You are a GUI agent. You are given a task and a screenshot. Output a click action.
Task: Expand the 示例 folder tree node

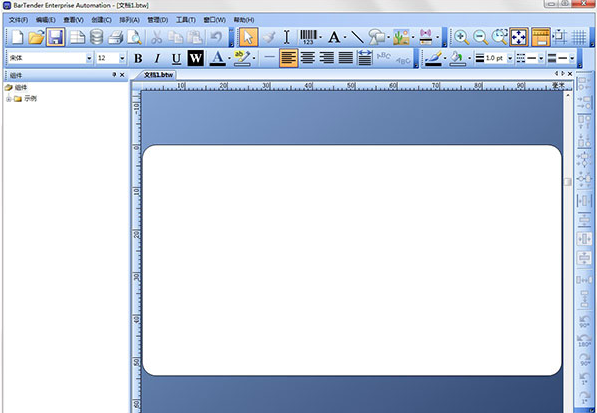click(x=9, y=99)
